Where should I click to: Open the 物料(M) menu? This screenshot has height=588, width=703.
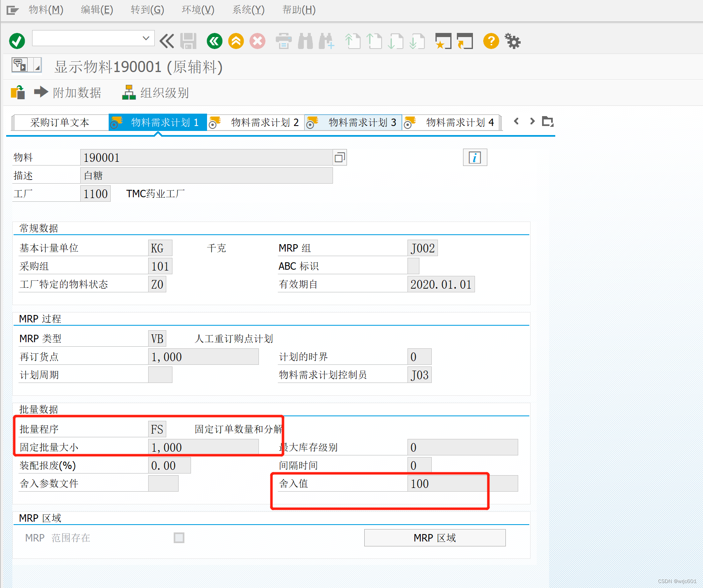[x=46, y=9]
